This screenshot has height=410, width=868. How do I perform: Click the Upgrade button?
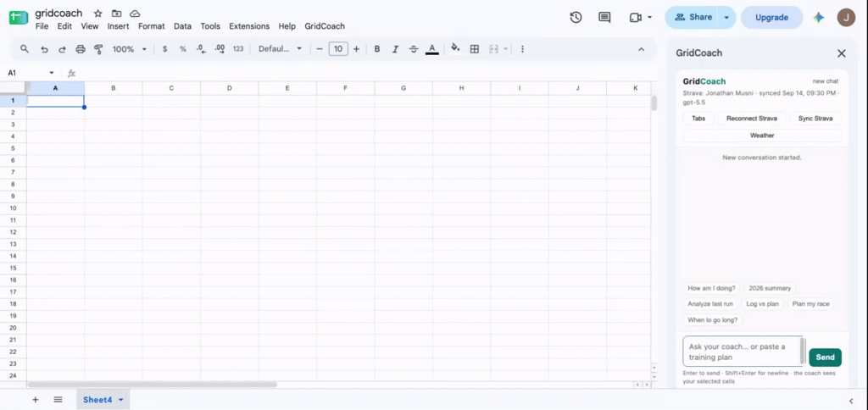click(771, 17)
